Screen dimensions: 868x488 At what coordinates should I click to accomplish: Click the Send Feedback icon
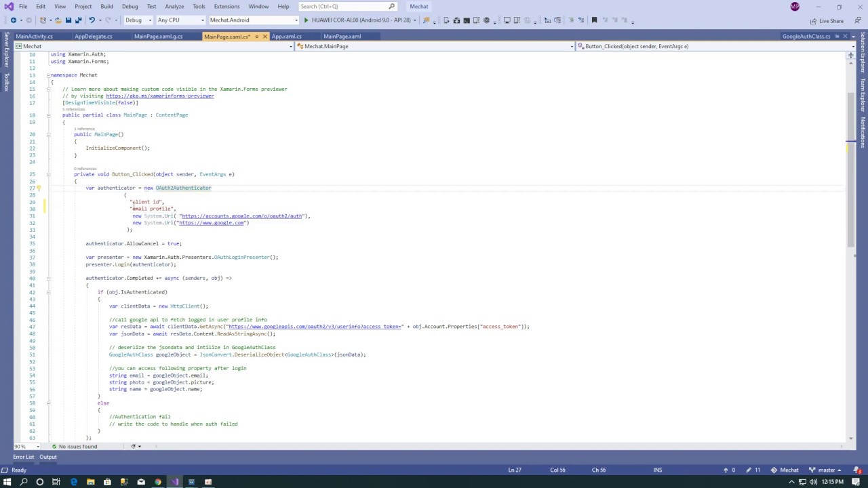pyautogui.click(x=858, y=20)
